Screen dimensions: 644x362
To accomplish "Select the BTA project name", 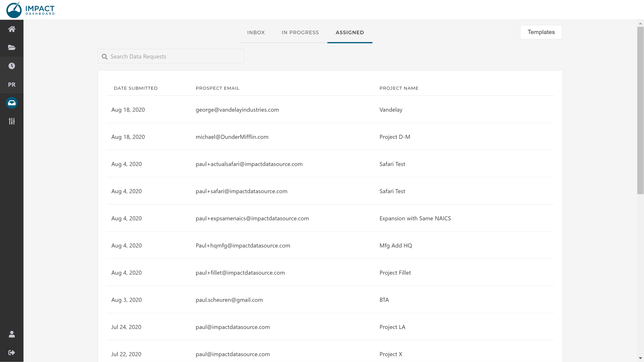I will pyautogui.click(x=384, y=300).
